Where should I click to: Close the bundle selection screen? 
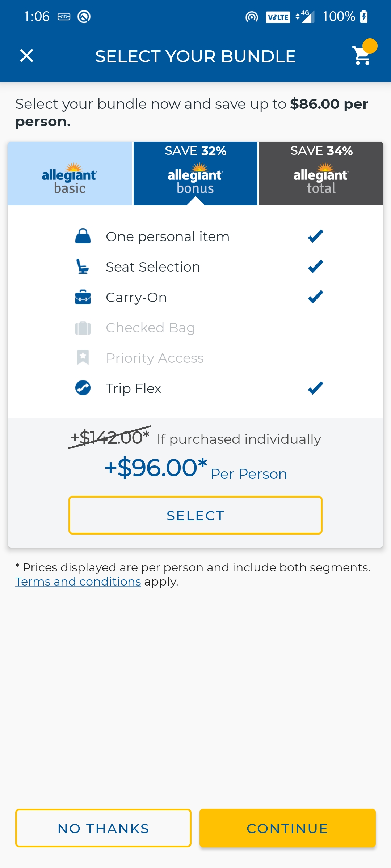coord(26,56)
